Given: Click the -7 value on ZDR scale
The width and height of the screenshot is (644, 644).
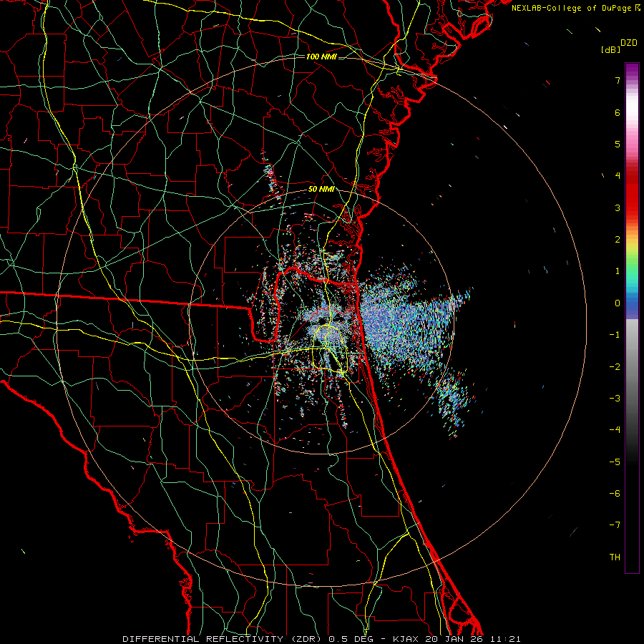Looking at the screenshot, I should pyautogui.click(x=615, y=525).
